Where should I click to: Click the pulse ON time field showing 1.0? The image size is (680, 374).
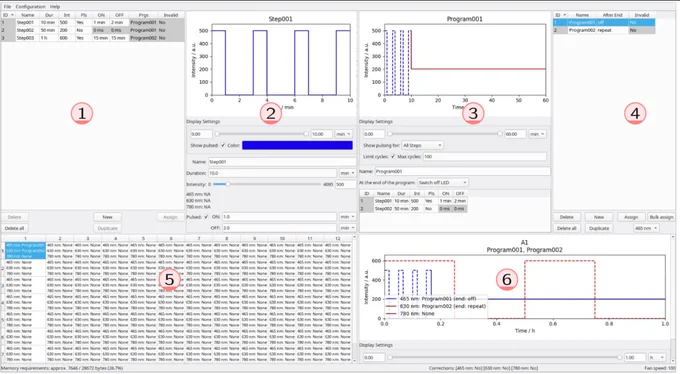[279, 217]
